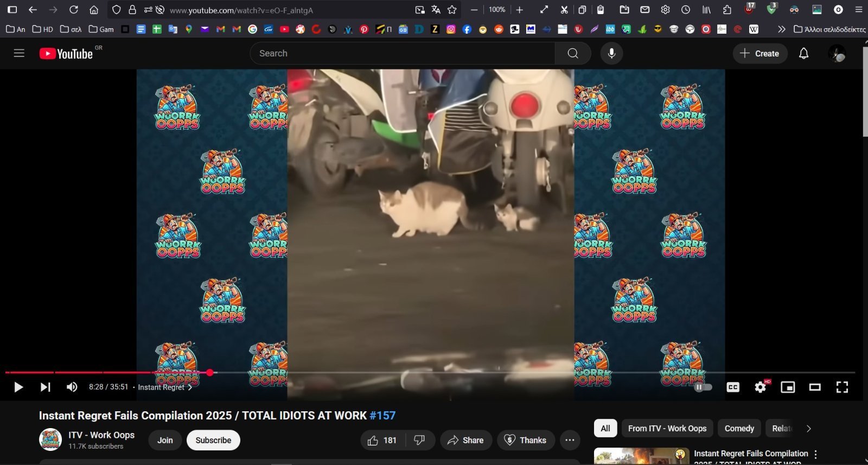Open ITV - Work Oops channel avatar
Viewport: 868px width, 465px height.
(50, 439)
